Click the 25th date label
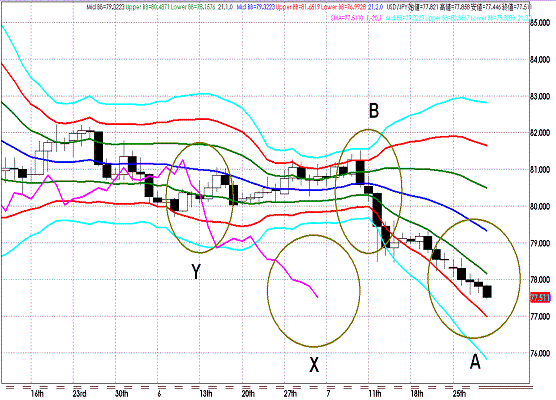Image resolution: width=556 pixels, height=400 pixels. (x=459, y=394)
